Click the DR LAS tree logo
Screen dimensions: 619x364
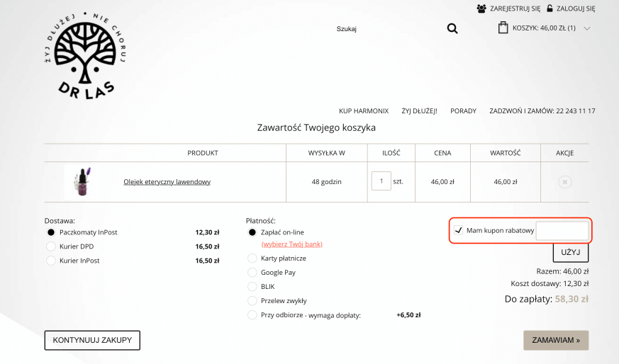[x=85, y=55]
